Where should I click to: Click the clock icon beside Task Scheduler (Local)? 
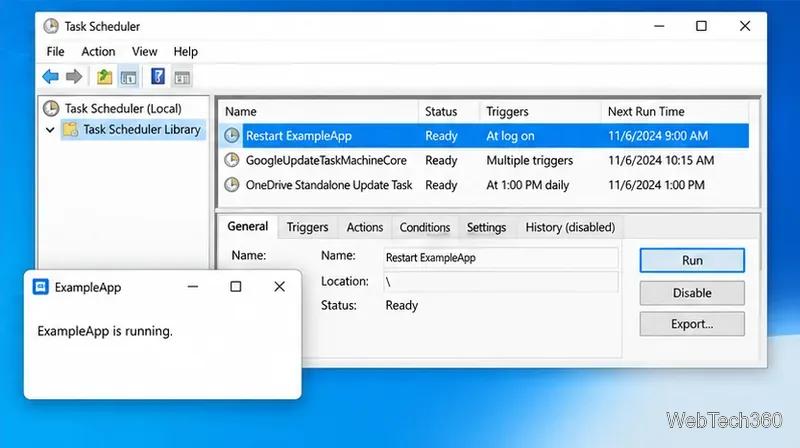point(51,108)
